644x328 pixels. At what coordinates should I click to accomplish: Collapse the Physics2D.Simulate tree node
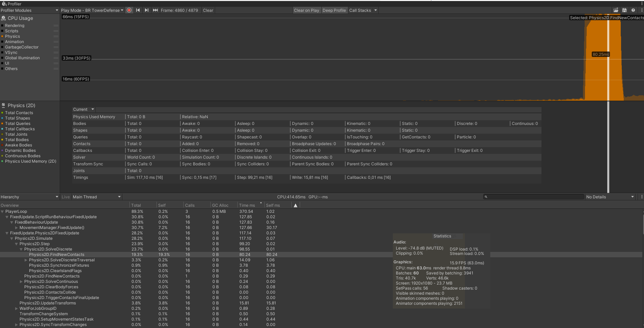pyautogui.click(x=12, y=238)
